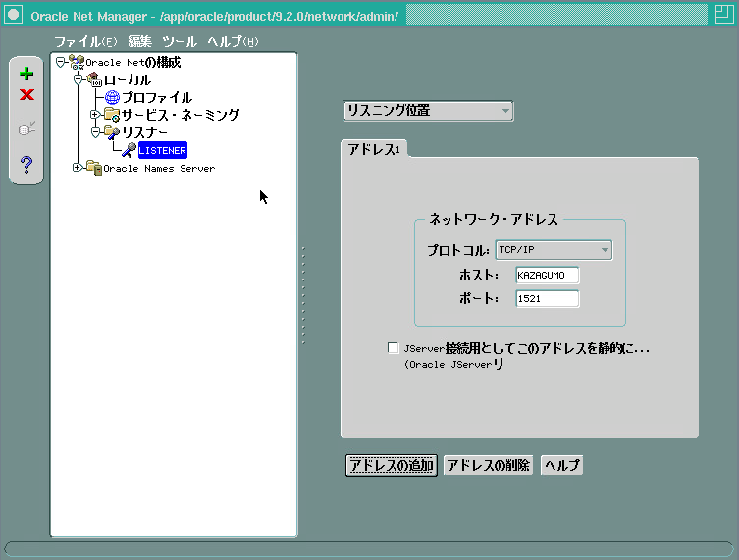Click the リスナー folder icon
Image resolution: width=739 pixels, height=560 pixels.
pos(112,132)
